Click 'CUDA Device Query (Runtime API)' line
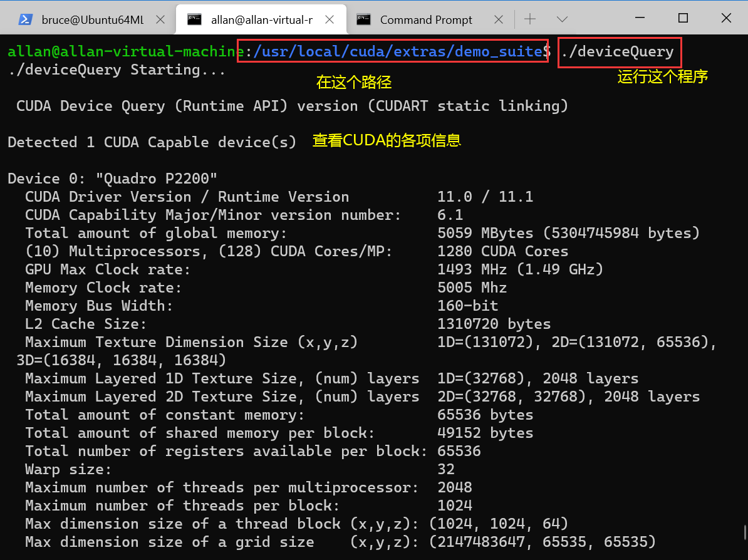748x560 pixels. (293, 106)
